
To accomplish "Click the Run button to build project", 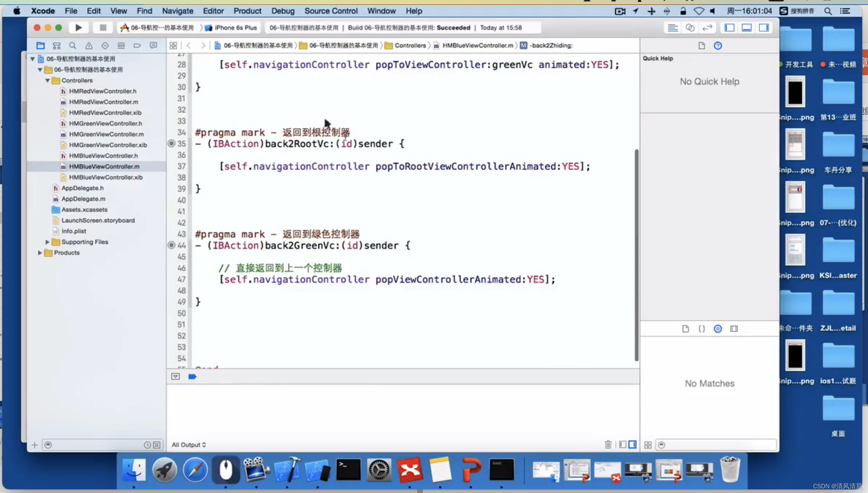I will coord(78,28).
